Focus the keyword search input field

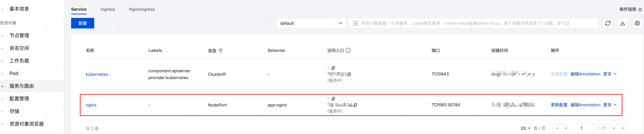point(475,23)
